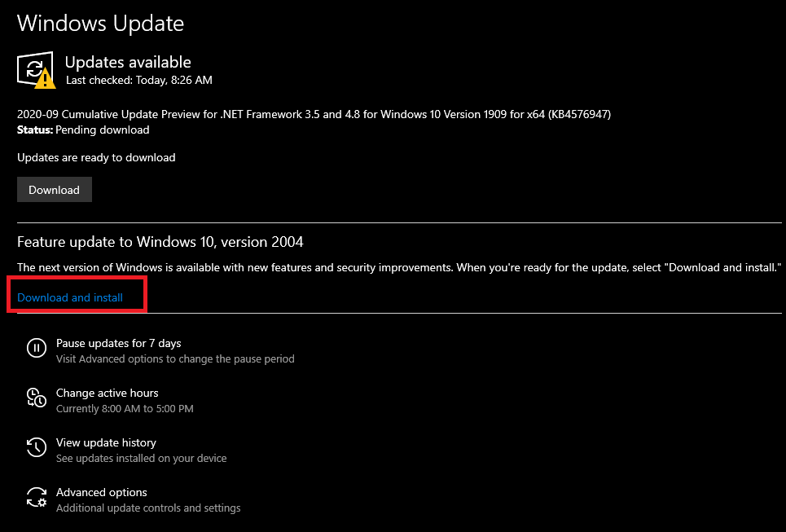Open View update history page

pyautogui.click(x=105, y=442)
